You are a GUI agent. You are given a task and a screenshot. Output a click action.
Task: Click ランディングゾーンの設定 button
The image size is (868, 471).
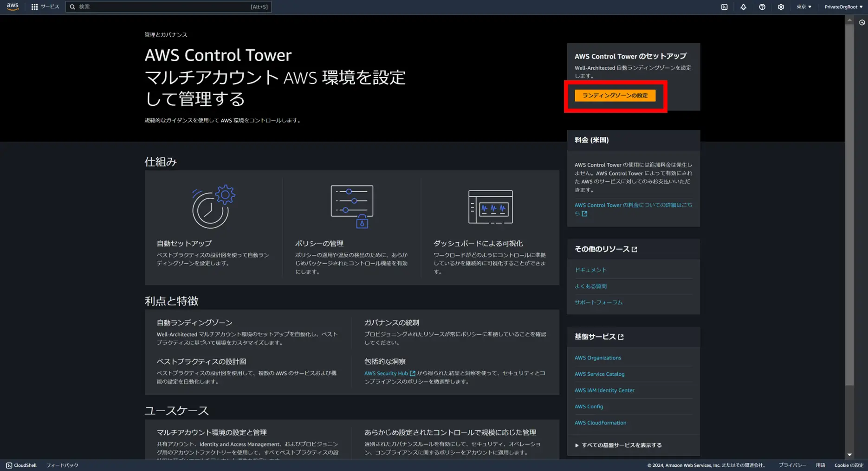(x=615, y=96)
